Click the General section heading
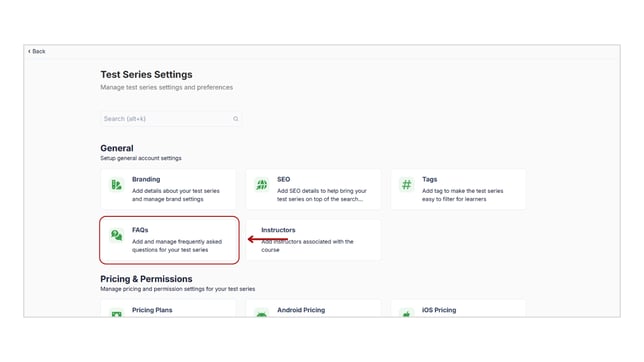 click(117, 148)
